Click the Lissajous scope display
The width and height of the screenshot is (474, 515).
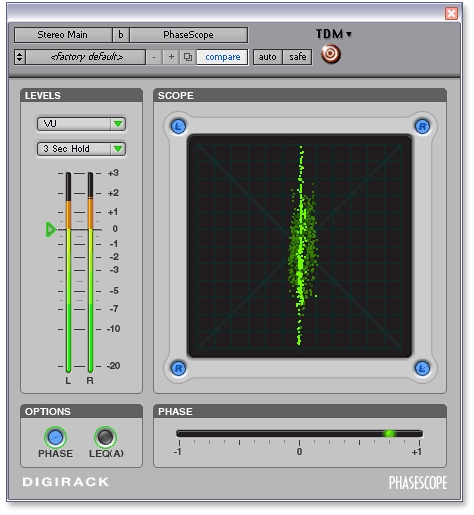point(299,246)
